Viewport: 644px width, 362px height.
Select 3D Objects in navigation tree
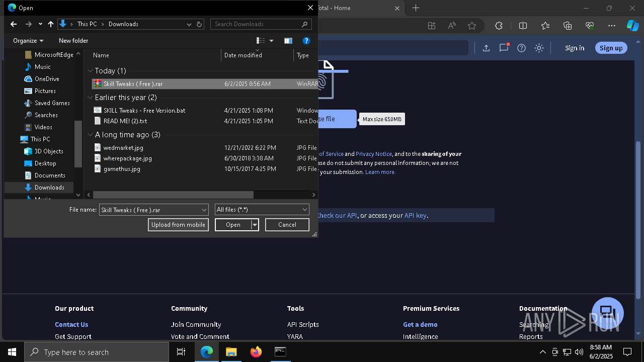click(44, 151)
